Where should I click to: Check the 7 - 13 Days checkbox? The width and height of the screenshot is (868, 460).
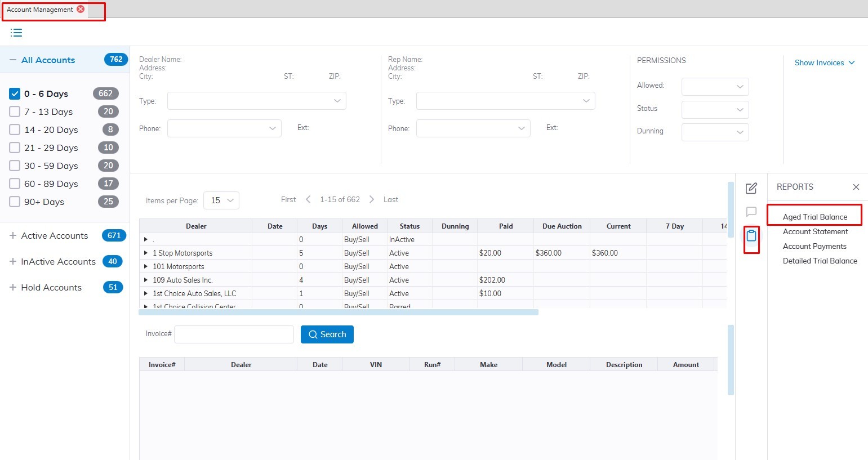15,111
